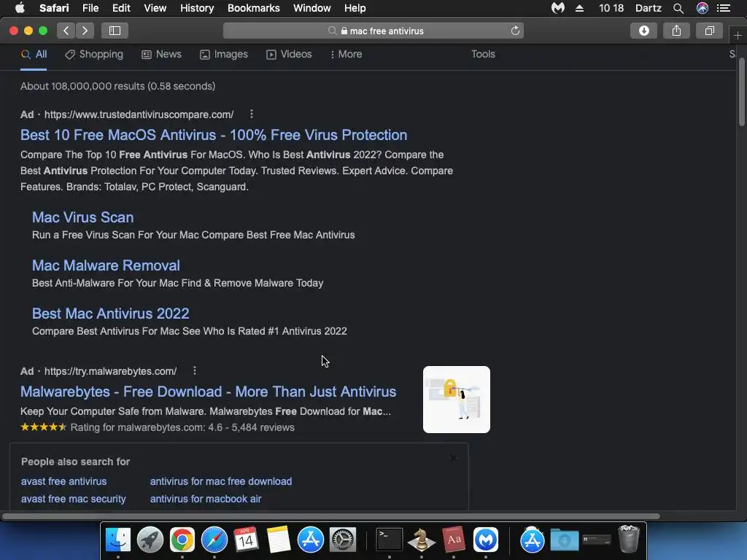This screenshot has width=747, height=560.
Task: Open the Bookmarks menu
Action: tap(253, 8)
